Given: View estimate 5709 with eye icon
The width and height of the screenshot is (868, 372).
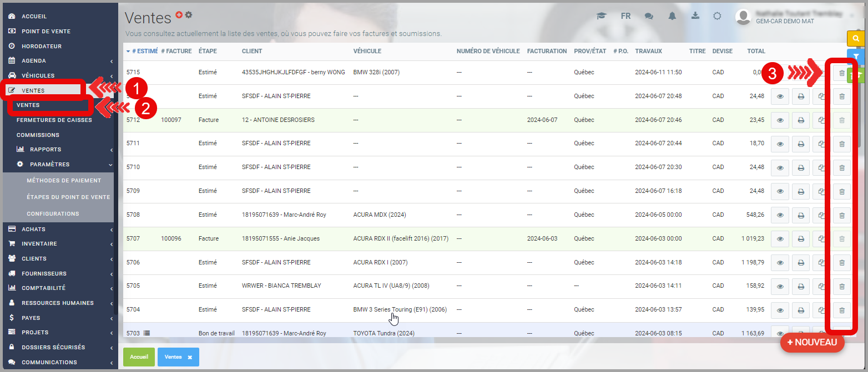Looking at the screenshot, I should pos(780,191).
